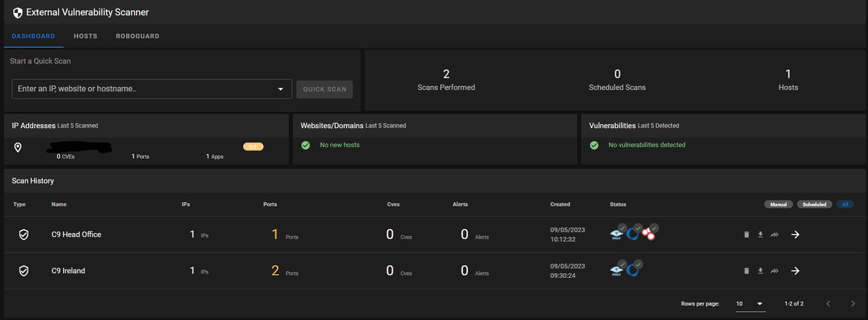
Task: Click the Quick Scan button
Action: pyautogui.click(x=325, y=90)
